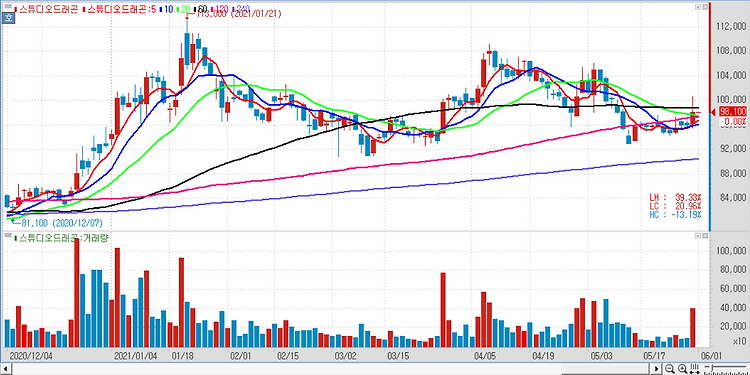Close the price chart pane

(x=705, y=7)
